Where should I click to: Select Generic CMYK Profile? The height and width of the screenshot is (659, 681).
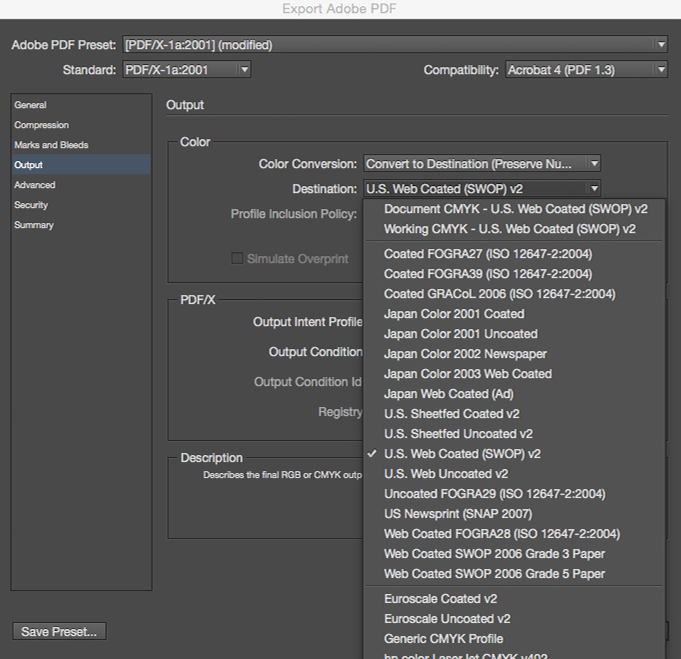coord(514,639)
